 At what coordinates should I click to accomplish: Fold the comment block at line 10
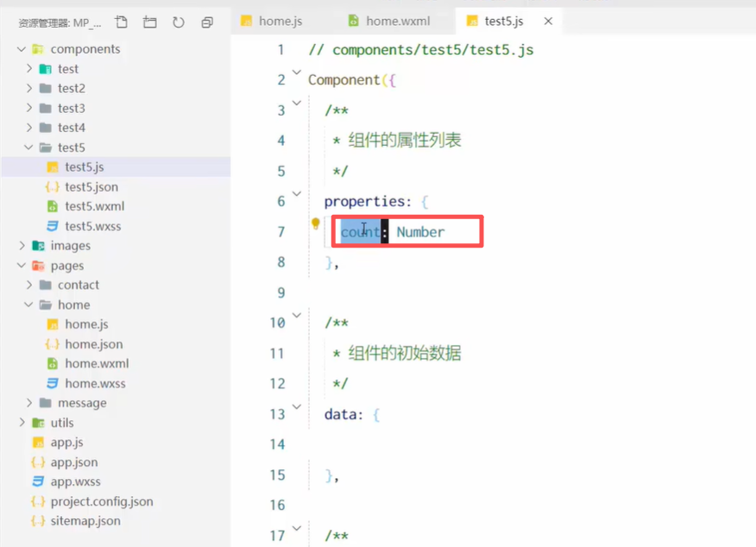point(297,315)
